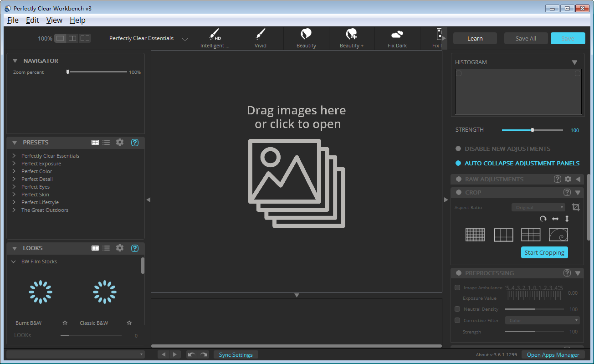
Task: Click the Sync Settings button
Action: pyautogui.click(x=236, y=354)
